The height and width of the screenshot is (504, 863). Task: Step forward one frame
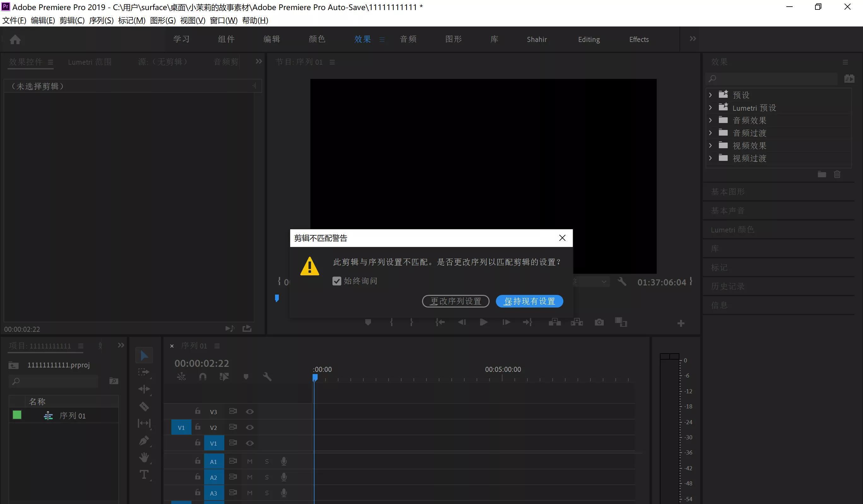506,323
